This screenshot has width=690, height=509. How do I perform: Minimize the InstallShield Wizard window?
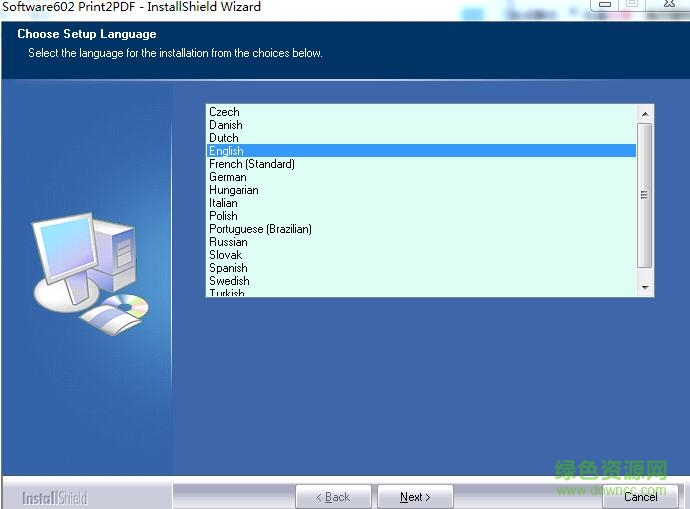605,4
